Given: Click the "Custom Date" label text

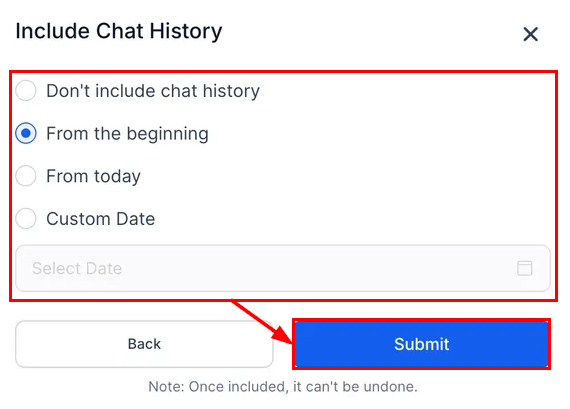Looking at the screenshot, I should (x=101, y=219).
